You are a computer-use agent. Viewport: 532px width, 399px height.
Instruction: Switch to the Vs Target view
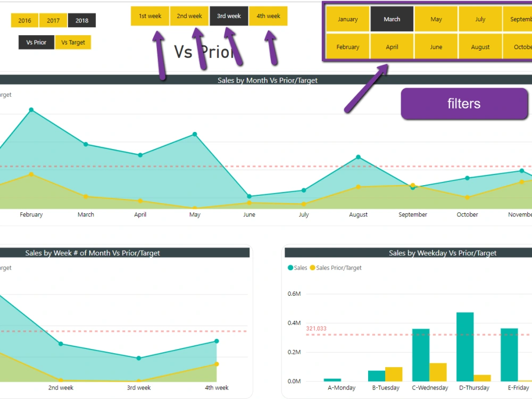[x=73, y=42]
